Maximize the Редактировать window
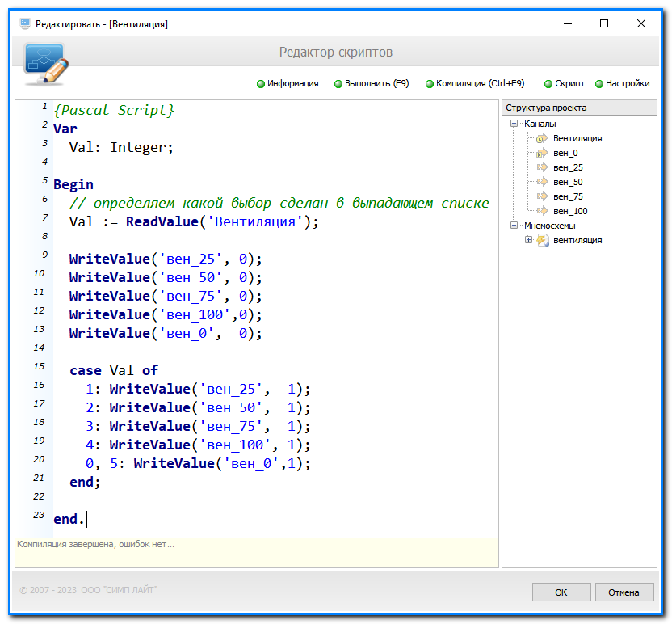This screenshot has width=672, height=624. 604,23
